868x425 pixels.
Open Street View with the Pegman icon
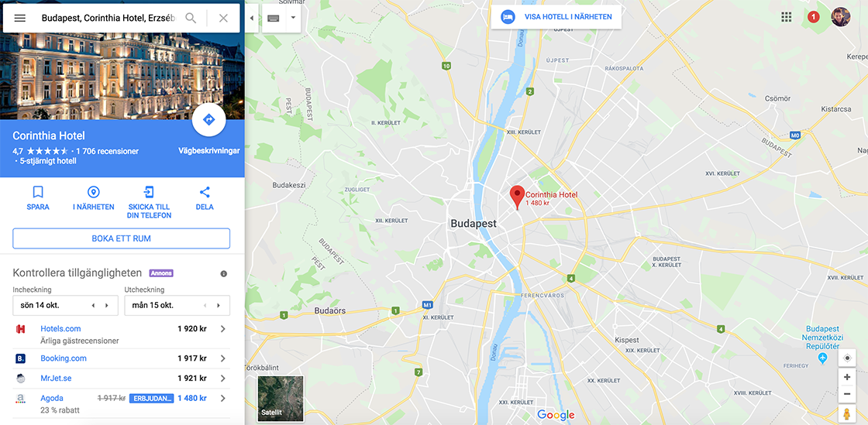[847, 413]
